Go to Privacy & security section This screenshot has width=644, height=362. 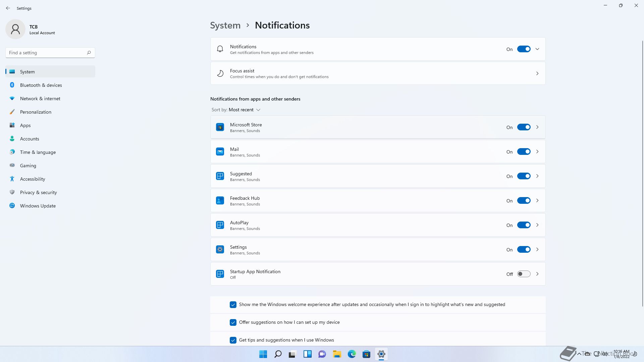coord(38,192)
